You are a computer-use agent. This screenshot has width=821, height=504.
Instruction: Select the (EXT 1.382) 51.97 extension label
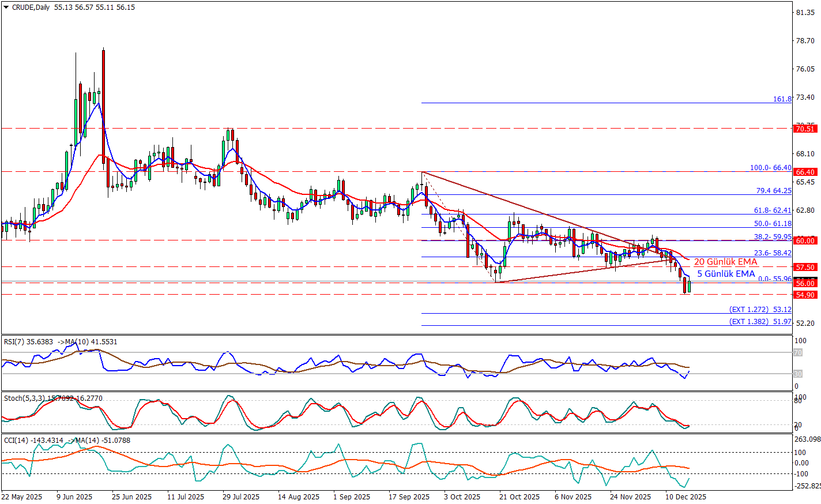point(760,322)
